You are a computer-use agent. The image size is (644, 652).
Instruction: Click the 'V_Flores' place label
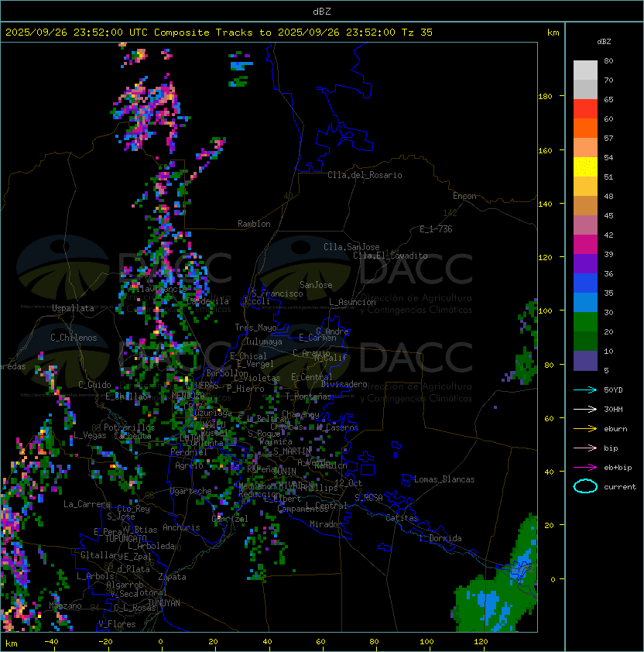click(x=117, y=625)
